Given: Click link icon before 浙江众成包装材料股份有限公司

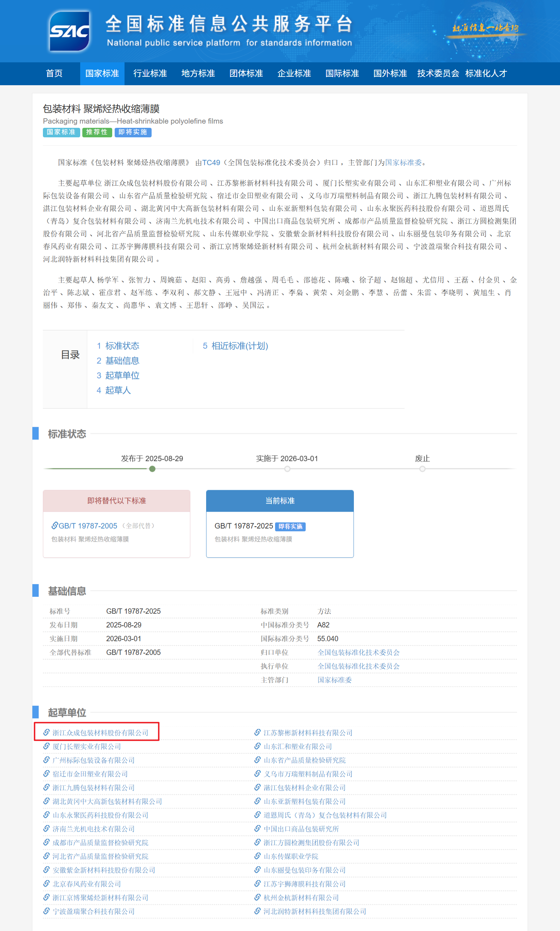Looking at the screenshot, I should (x=46, y=732).
